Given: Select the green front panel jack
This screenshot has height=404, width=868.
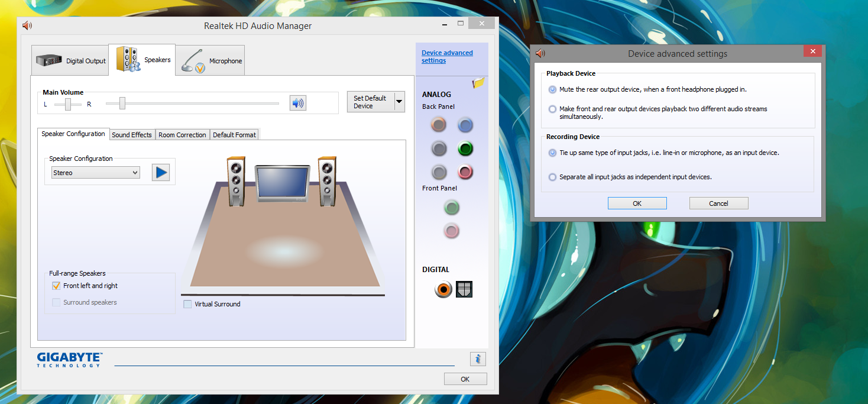Looking at the screenshot, I should (452, 207).
